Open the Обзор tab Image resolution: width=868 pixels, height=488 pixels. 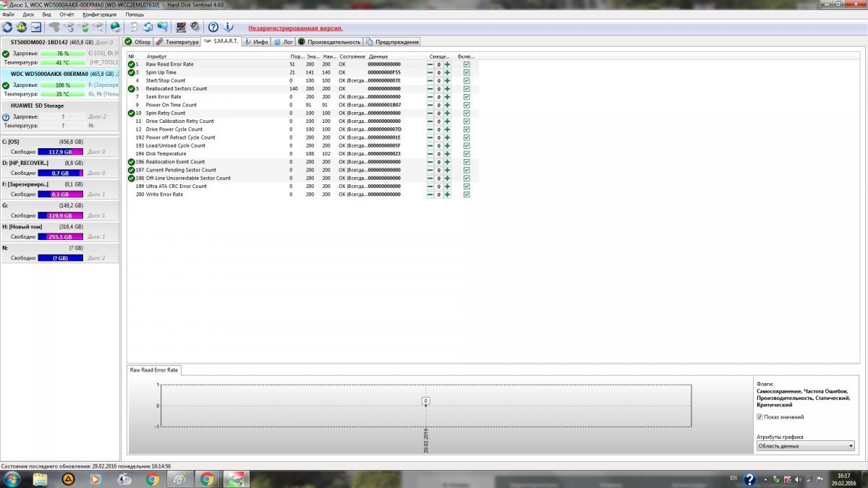[138, 42]
